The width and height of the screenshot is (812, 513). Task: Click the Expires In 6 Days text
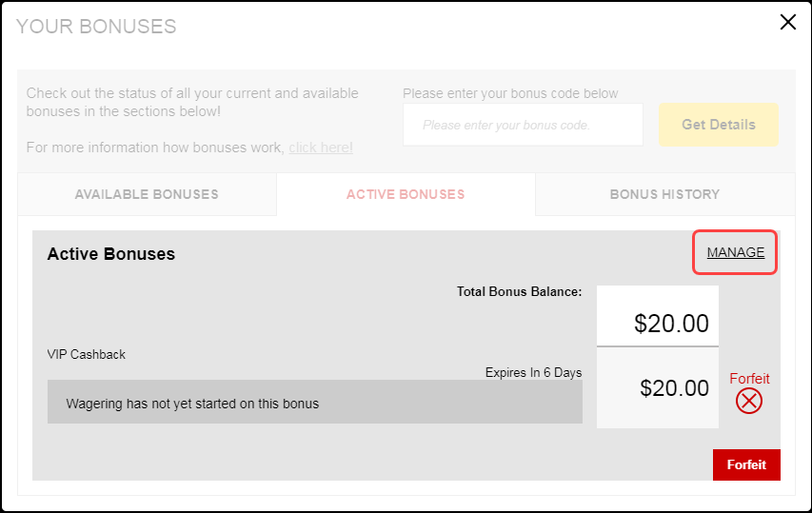tap(533, 373)
